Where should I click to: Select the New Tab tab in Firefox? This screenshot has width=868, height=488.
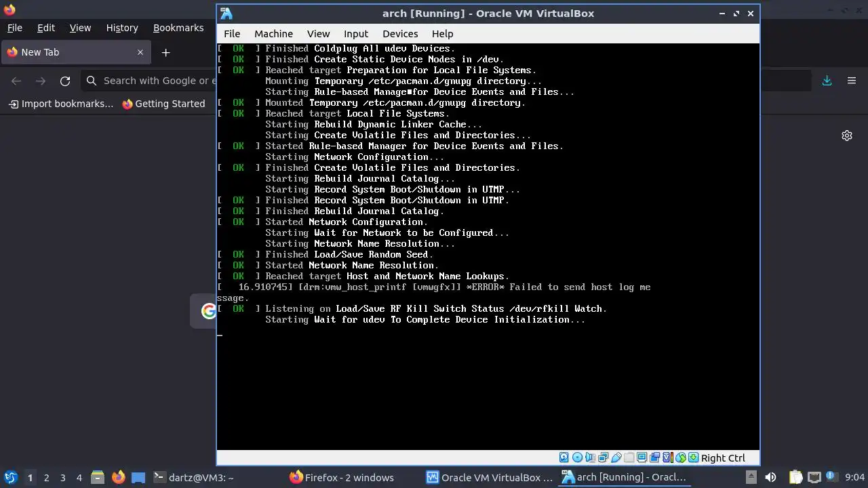coord(75,52)
